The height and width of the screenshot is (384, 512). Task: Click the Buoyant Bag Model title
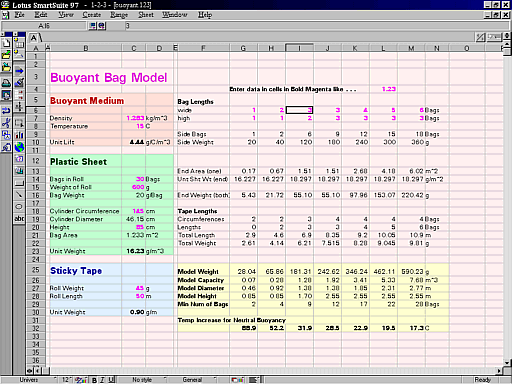click(x=109, y=78)
